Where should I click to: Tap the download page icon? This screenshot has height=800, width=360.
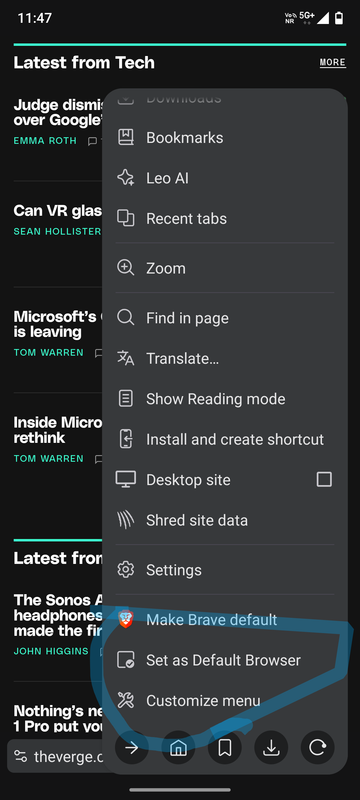tap(271, 748)
